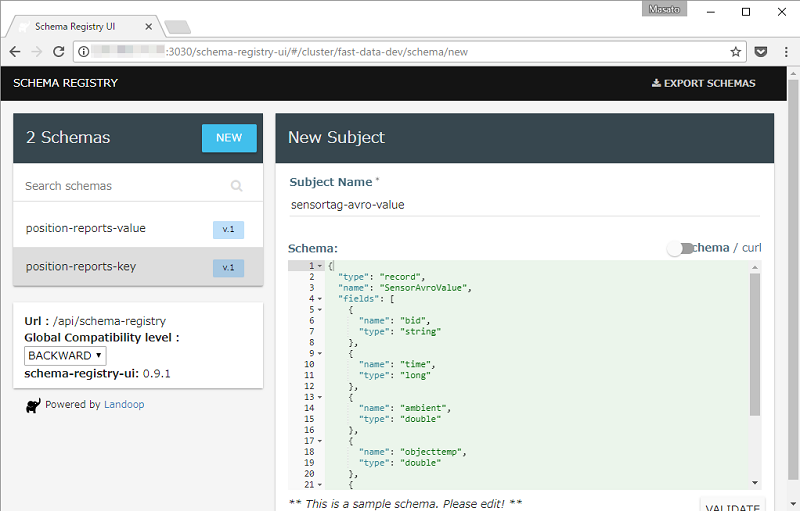The width and height of the screenshot is (800, 511).
Task: Click the Subject Name field sensortag-avro-value
Action: (x=524, y=205)
